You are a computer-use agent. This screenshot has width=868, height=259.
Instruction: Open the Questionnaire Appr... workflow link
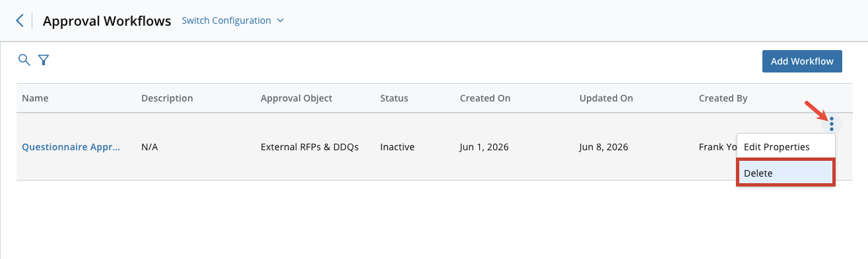click(71, 147)
